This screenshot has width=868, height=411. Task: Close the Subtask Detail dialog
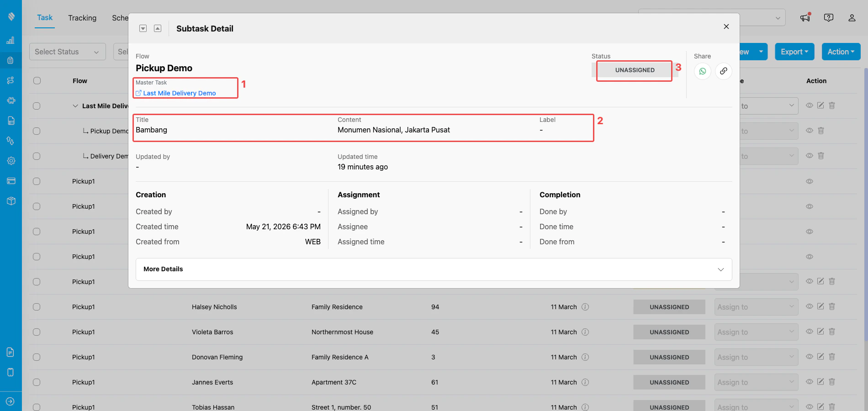tap(726, 26)
